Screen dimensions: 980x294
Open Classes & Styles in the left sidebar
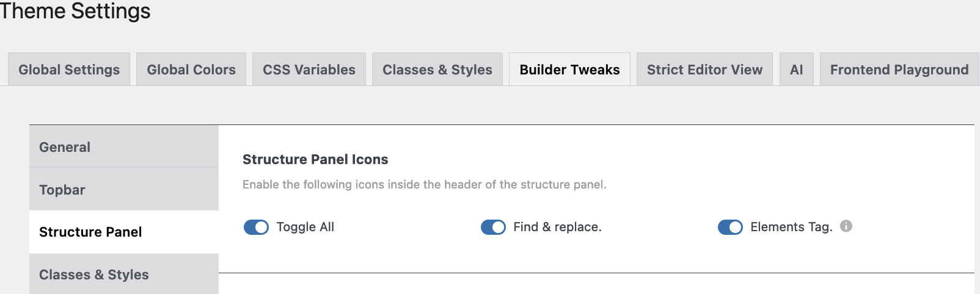click(x=124, y=274)
